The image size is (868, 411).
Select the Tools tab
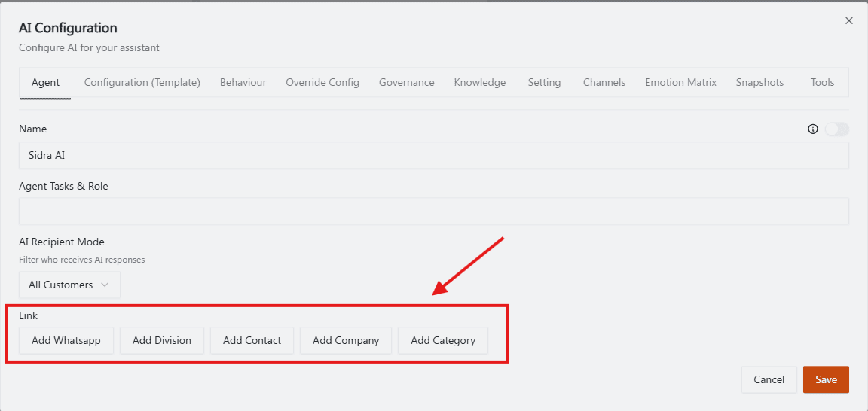tap(822, 82)
